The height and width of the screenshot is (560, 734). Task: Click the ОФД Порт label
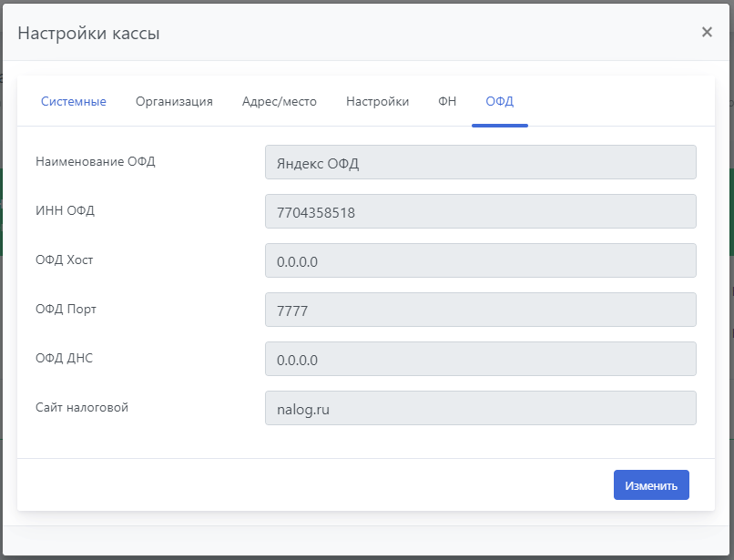66,310
